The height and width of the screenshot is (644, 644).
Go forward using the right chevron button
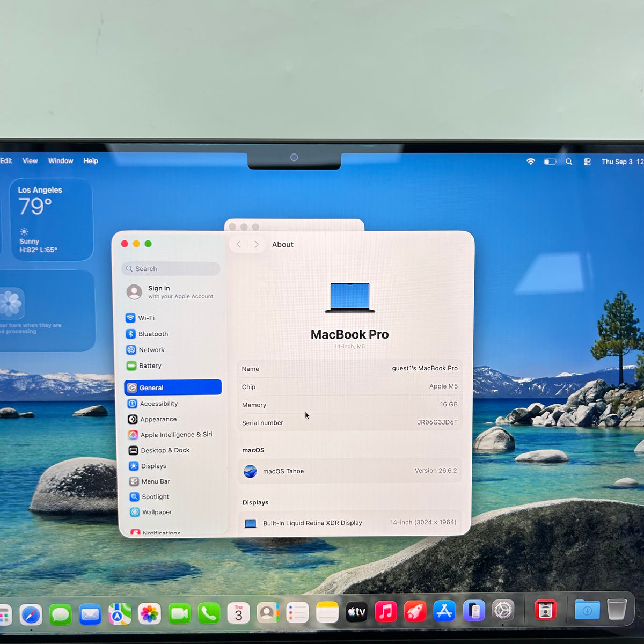pos(257,245)
